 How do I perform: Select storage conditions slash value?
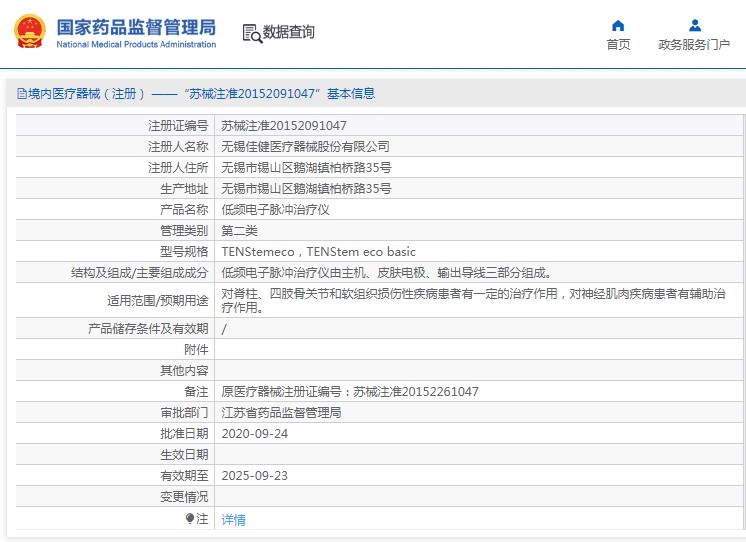[x=224, y=329]
